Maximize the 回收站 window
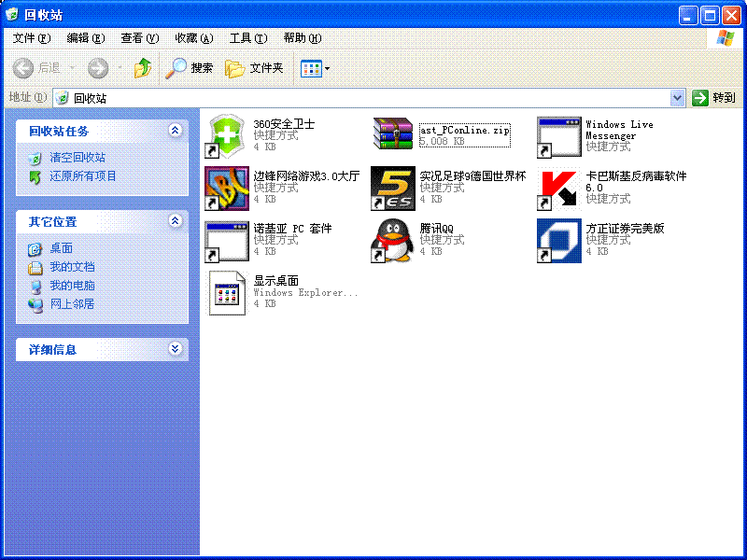 tap(710, 15)
